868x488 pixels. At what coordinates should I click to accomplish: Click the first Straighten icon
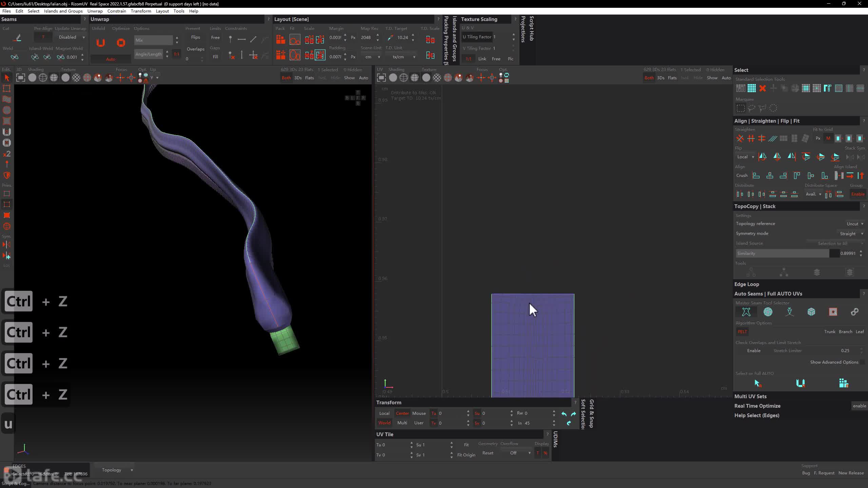(x=740, y=138)
